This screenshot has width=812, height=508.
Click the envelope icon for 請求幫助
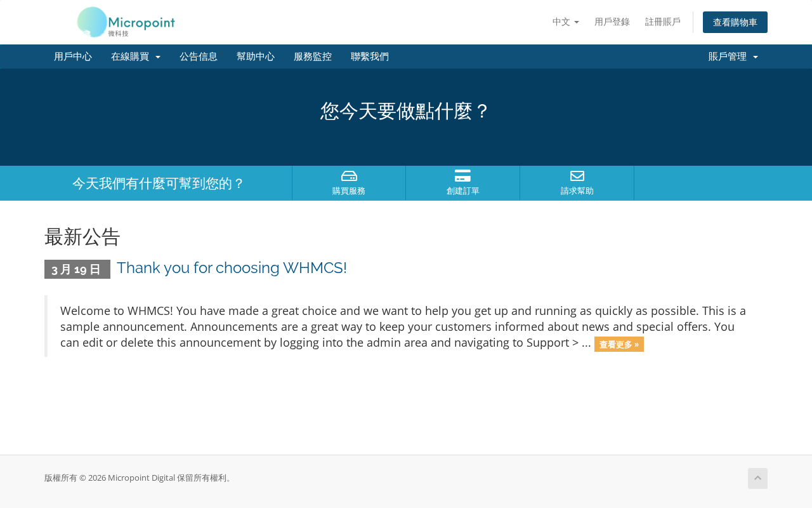click(577, 176)
